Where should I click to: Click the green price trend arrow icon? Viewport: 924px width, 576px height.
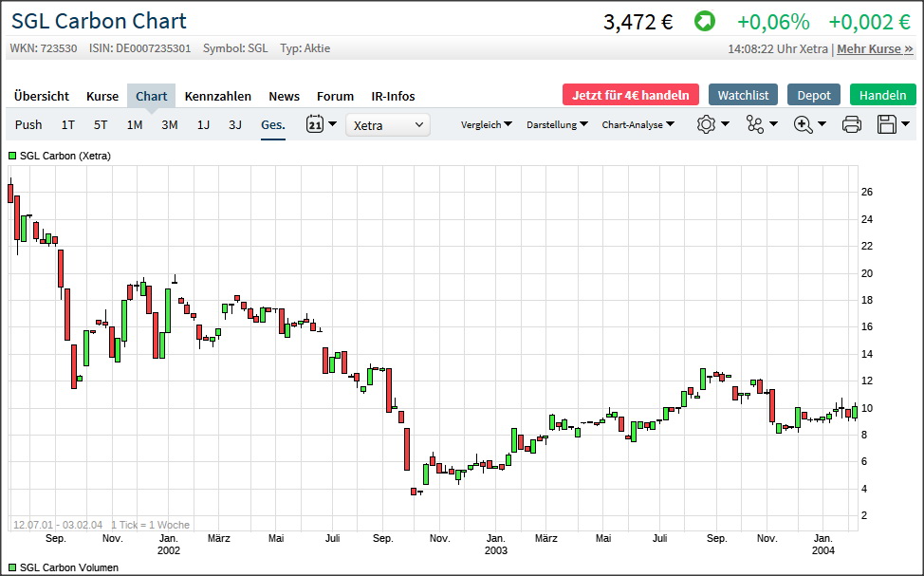pyautogui.click(x=705, y=21)
